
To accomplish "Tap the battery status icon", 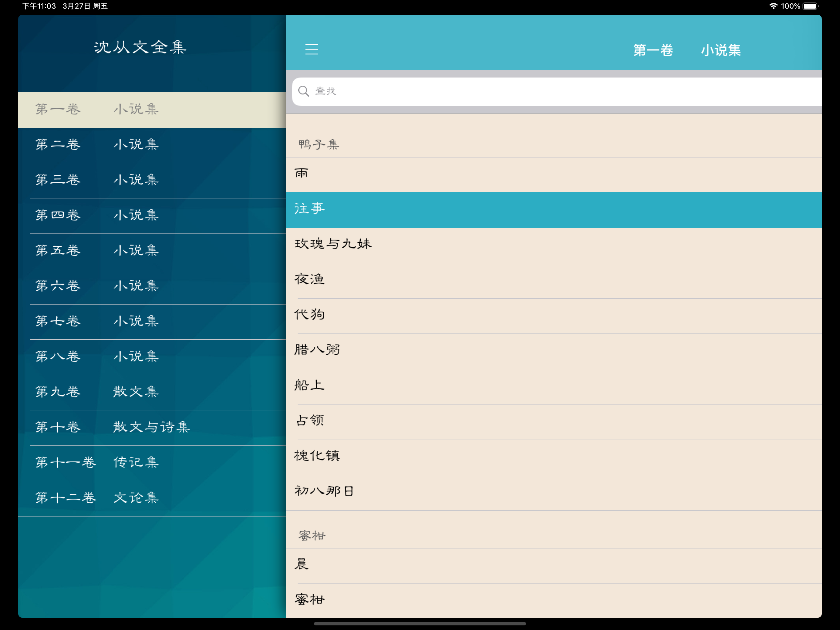I will pos(811,6).
